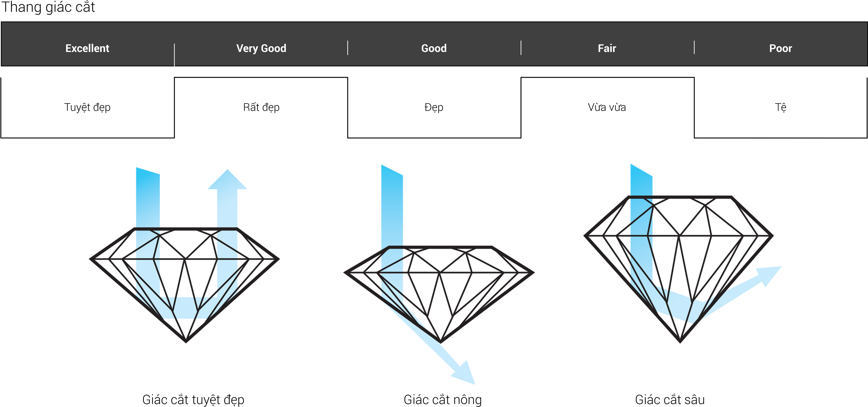The image size is (868, 407).
Task: Click the shallow cut diamond illustration
Action: point(439,294)
